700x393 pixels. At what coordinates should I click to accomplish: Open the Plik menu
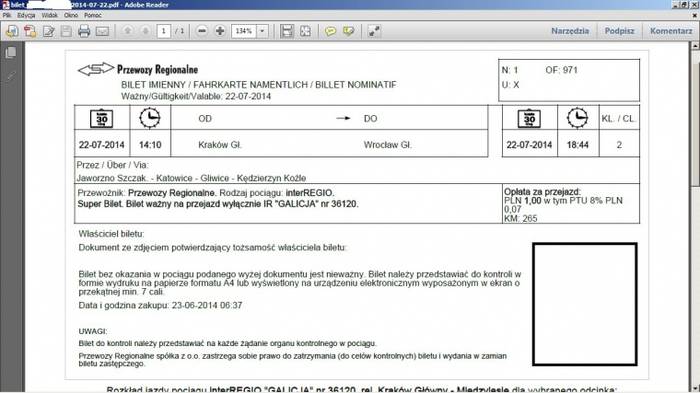point(7,15)
